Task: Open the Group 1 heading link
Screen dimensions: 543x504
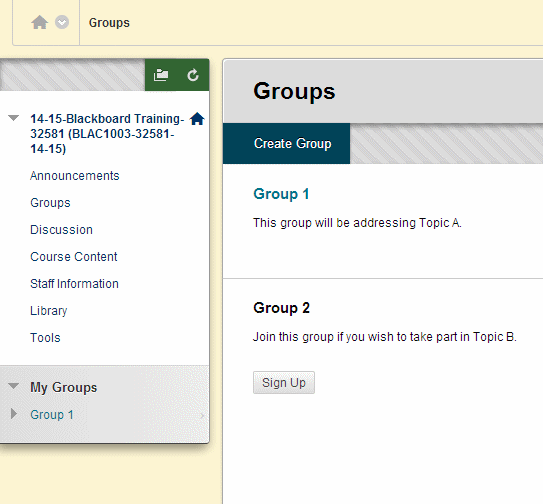Action: (281, 194)
